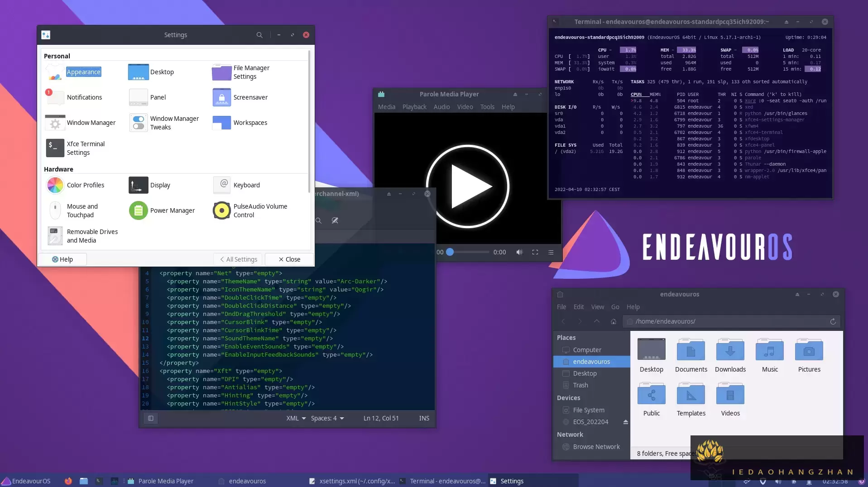Select the Downloads folder

(x=730, y=355)
